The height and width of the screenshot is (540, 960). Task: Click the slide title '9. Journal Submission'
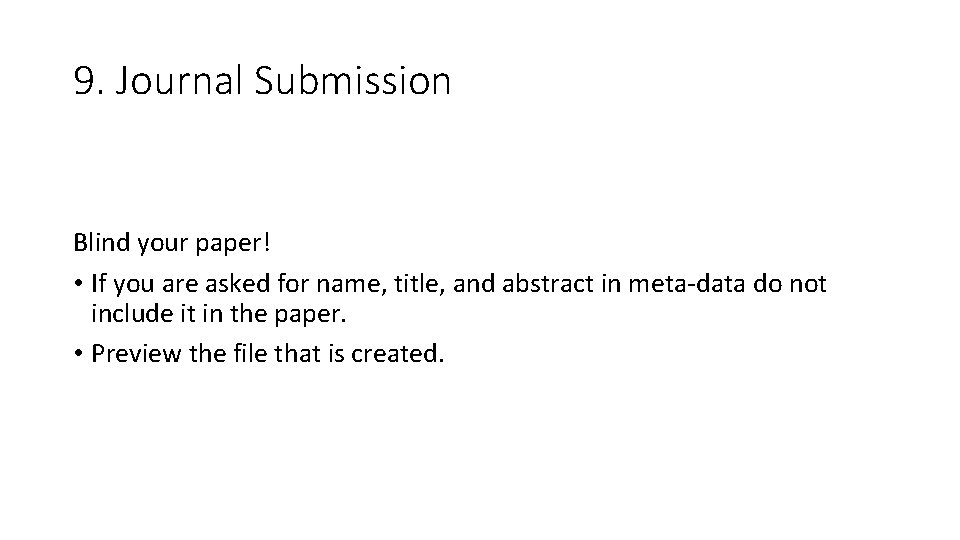click(x=262, y=81)
